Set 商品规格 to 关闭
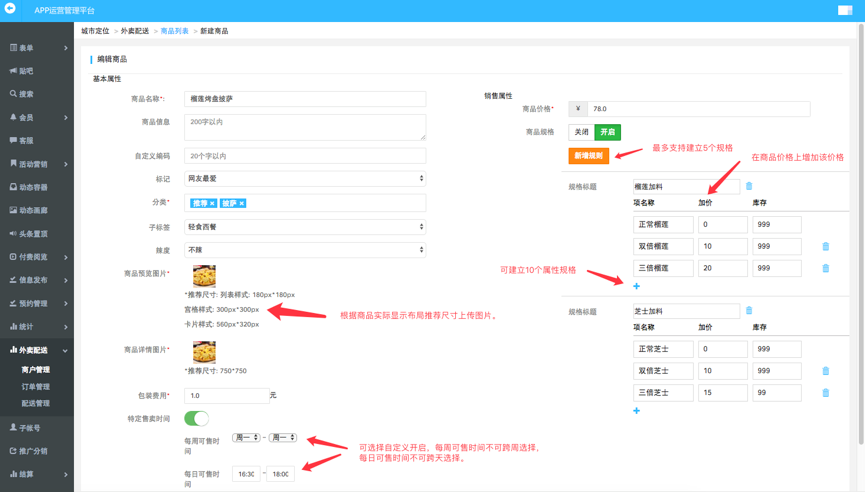This screenshot has width=865, height=492. tap(581, 132)
